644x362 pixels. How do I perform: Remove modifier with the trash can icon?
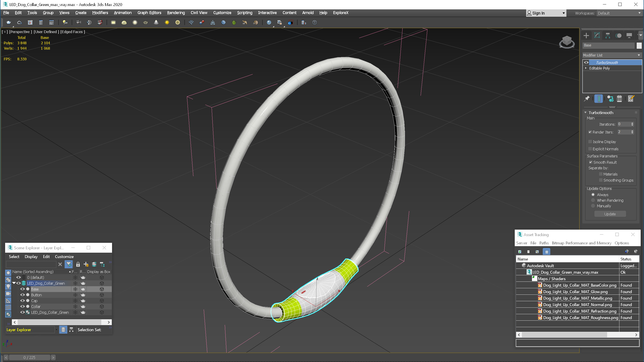coord(619,99)
